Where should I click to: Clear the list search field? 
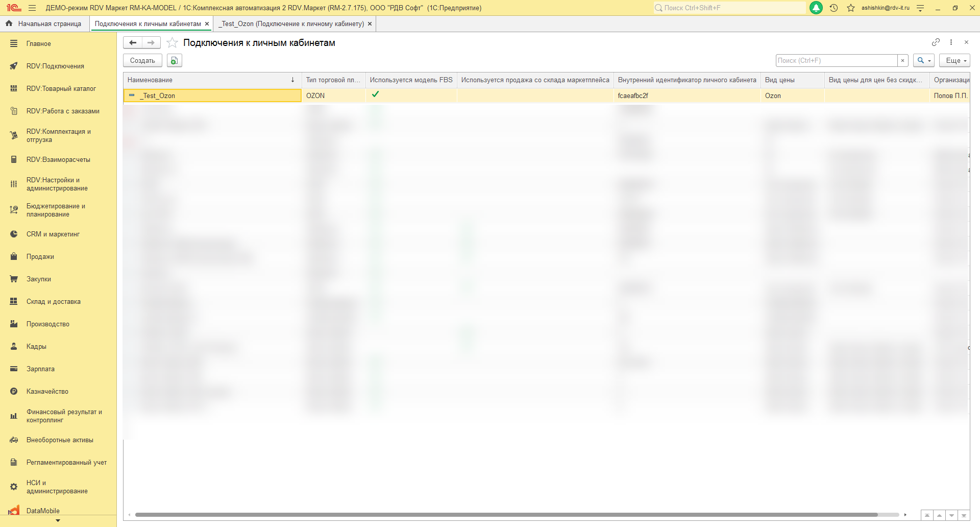tap(902, 61)
